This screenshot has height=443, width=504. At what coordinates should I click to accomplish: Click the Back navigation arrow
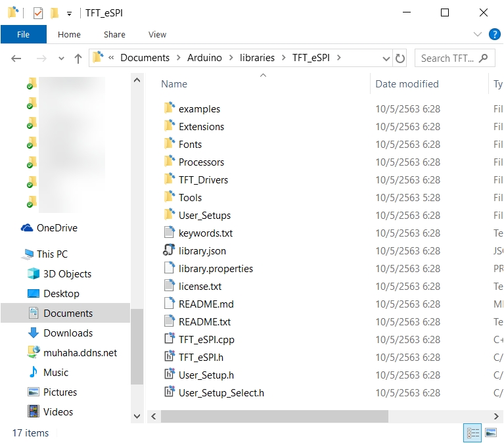click(x=16, y=58)
